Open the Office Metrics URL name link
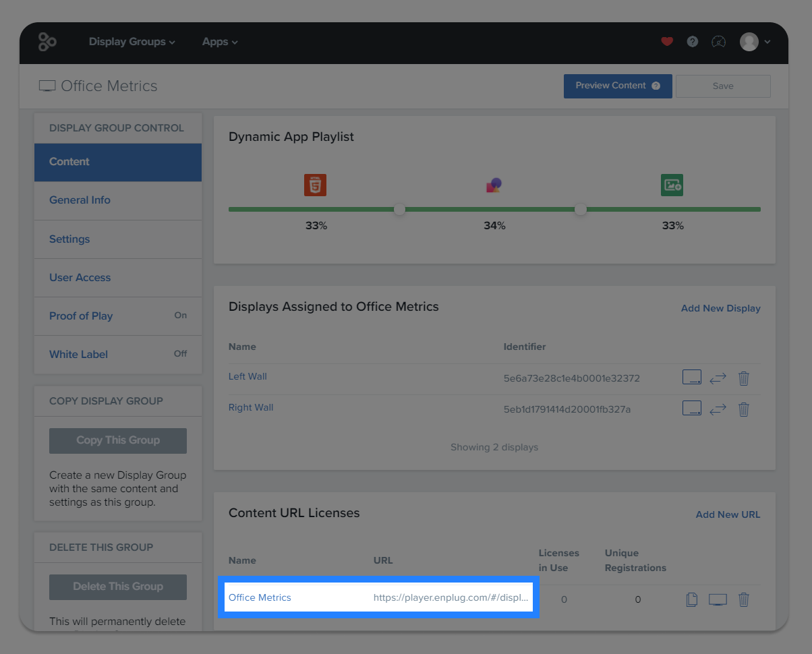Screen dimensions: 812x654 [260, 597]
